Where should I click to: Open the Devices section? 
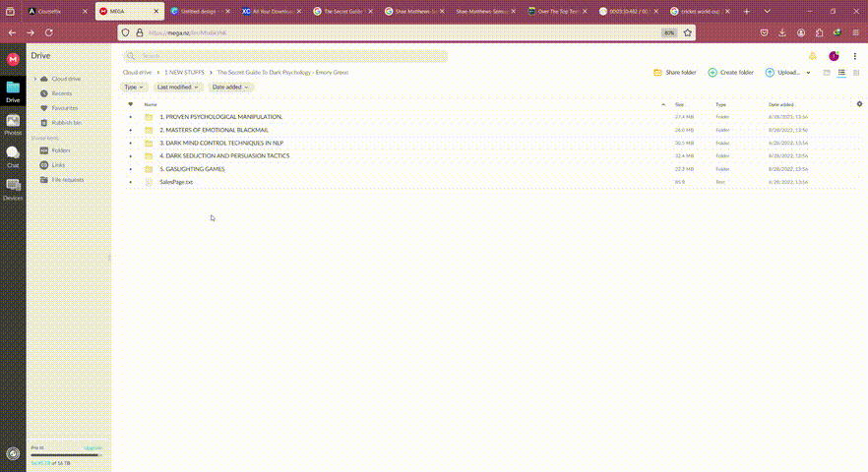pyautogui.click(x=13, y=189)
